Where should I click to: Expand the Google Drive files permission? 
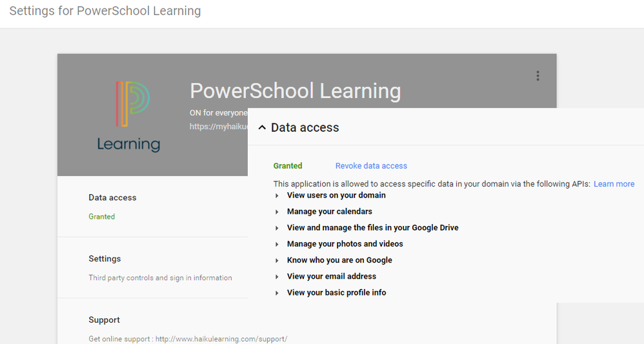click(277, 228)
